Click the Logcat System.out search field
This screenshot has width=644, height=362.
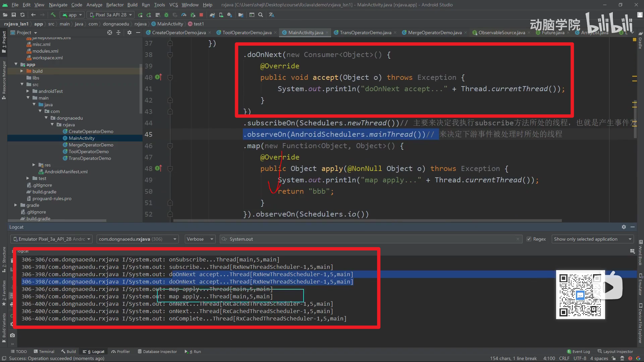coord(371,239)
